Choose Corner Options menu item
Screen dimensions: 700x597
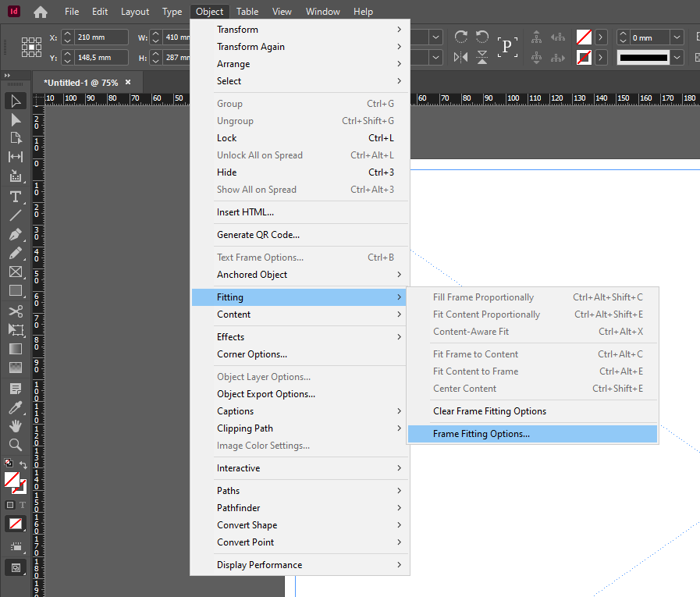(300, 354)
